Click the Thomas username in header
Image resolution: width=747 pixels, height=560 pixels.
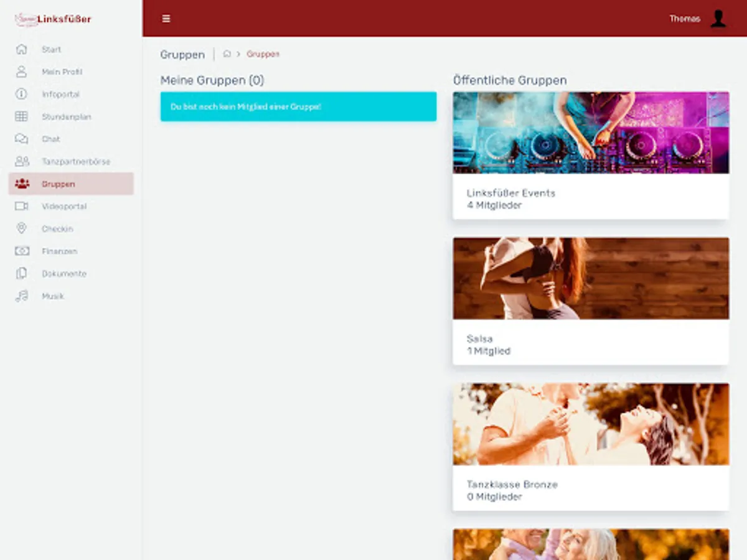[x=685, y=19]
